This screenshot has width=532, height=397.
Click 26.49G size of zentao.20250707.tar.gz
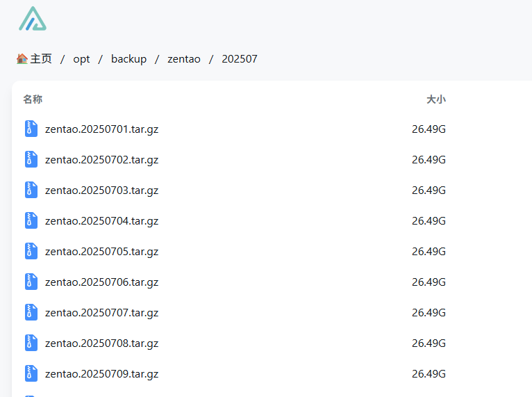click(x=429, y=312)
